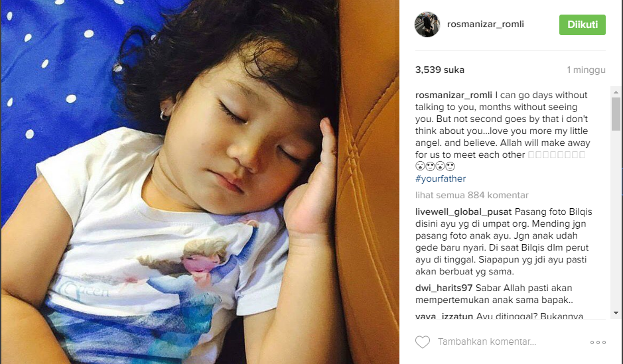
Task: Open the #yourfather hashtag
Action: (441, 178)
